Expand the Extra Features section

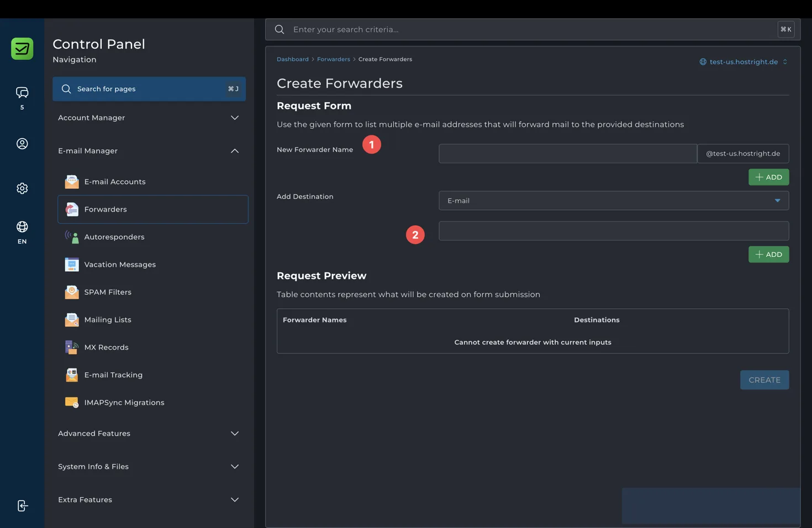point(149,500)
